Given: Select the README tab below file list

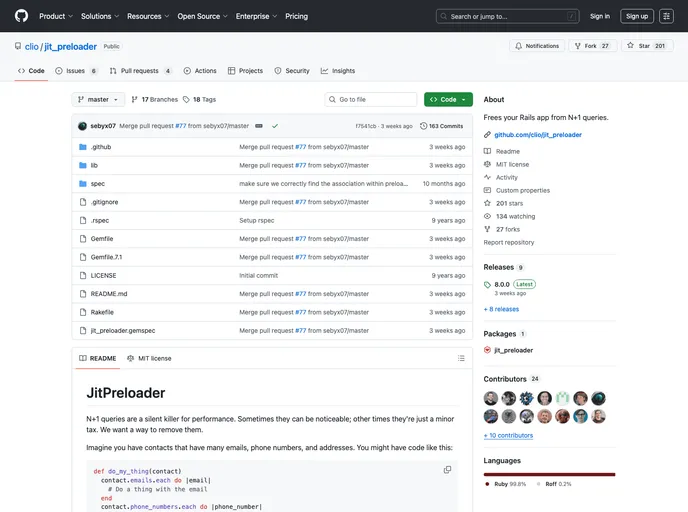Looking at the screenshot, I should pos(97,358).
